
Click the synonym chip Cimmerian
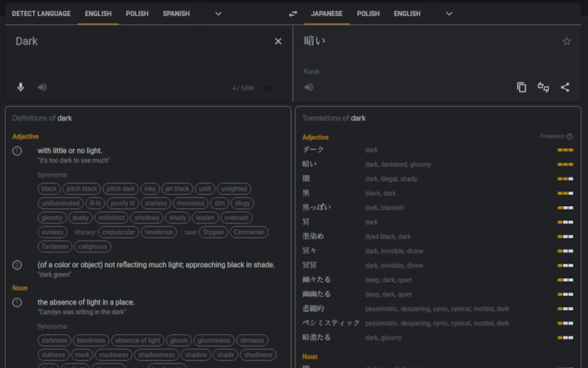249,232
